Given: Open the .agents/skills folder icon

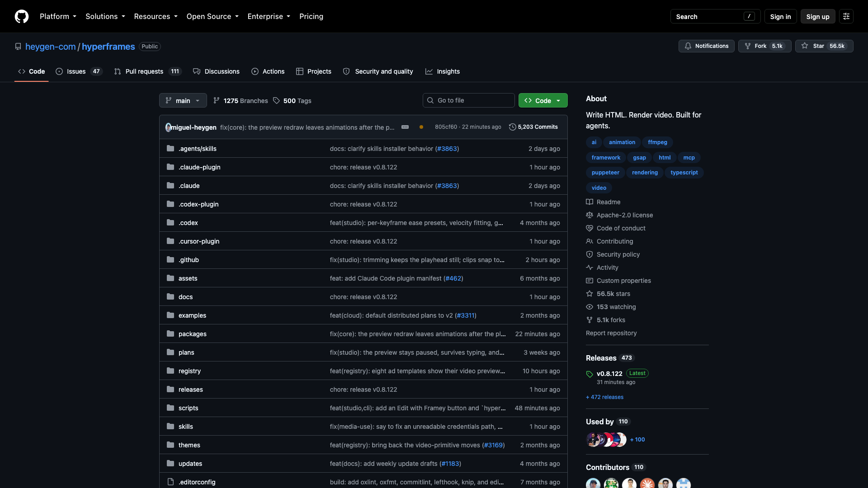Looking at the screenshot, I should click(x=170, y=148).
